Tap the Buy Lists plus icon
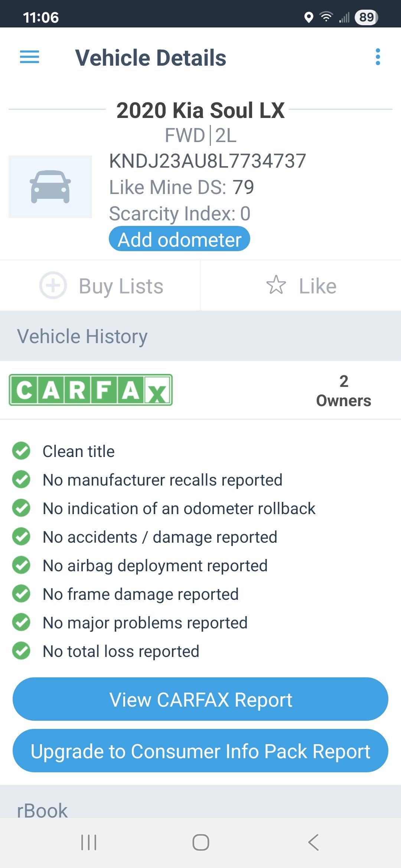 (x=53, y=286)
